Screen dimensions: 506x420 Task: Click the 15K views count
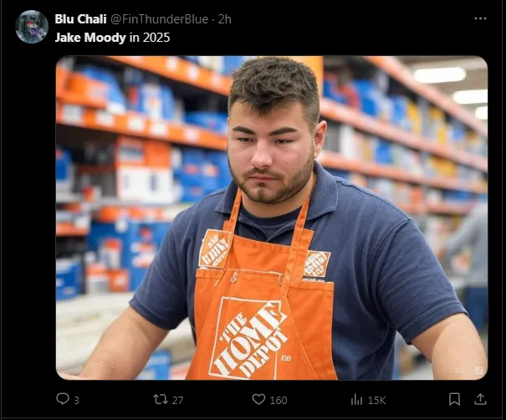[377, 401]
